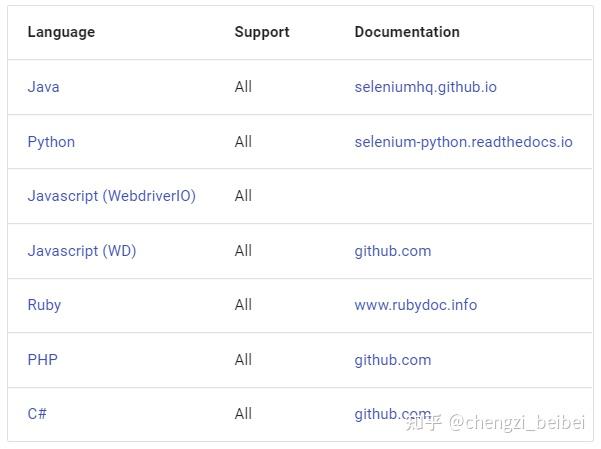Click the Support value in Ruby row
Viewport: 601px width, 449px height.
(243, 305)
